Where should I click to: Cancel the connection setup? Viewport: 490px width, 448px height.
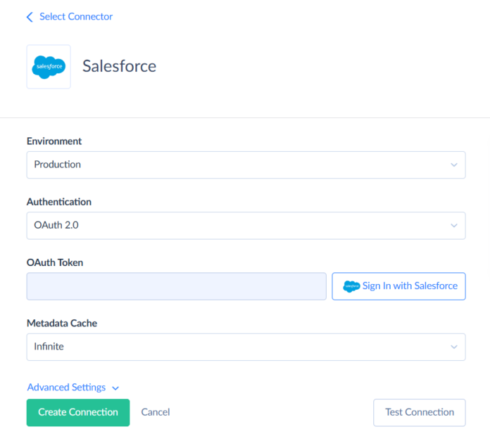tap(156, 412)
